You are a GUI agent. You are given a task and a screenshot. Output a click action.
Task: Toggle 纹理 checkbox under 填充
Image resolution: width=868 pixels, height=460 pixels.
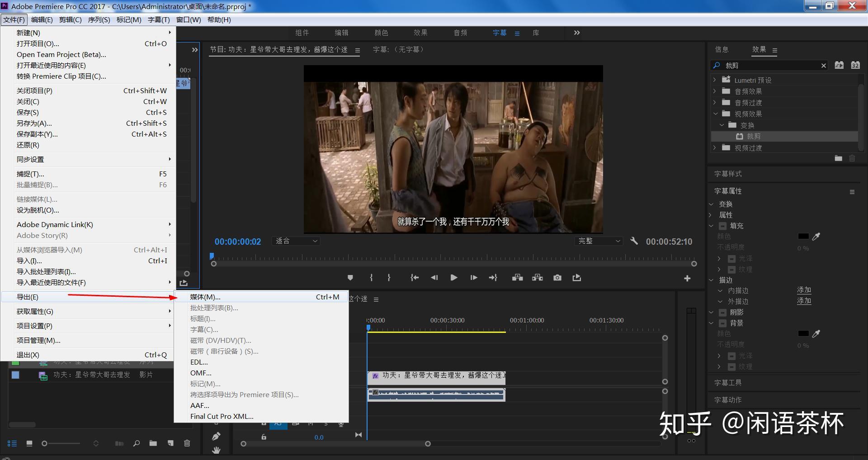click(x=732, y=270)
